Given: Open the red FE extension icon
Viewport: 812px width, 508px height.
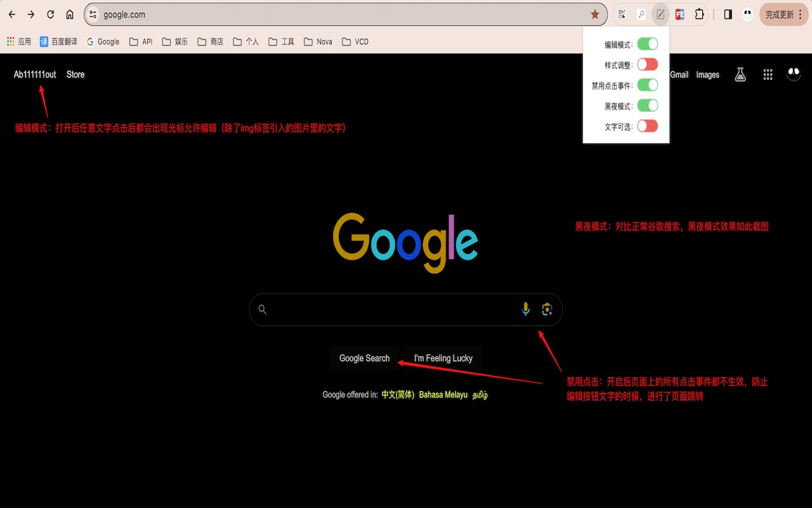Looking at the screenshot, I should tap(680, 15).
